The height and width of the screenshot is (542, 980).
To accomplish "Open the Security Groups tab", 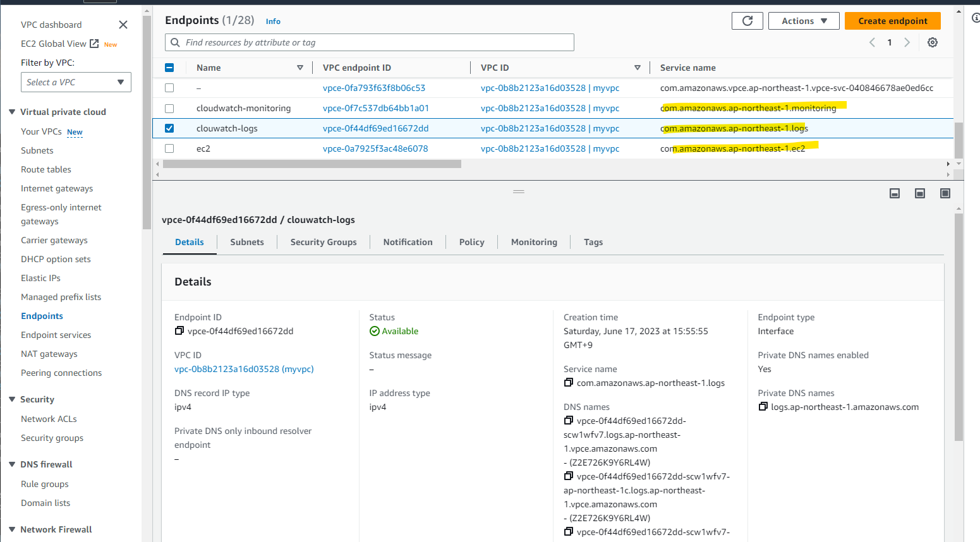I will [x=324, y=242].
